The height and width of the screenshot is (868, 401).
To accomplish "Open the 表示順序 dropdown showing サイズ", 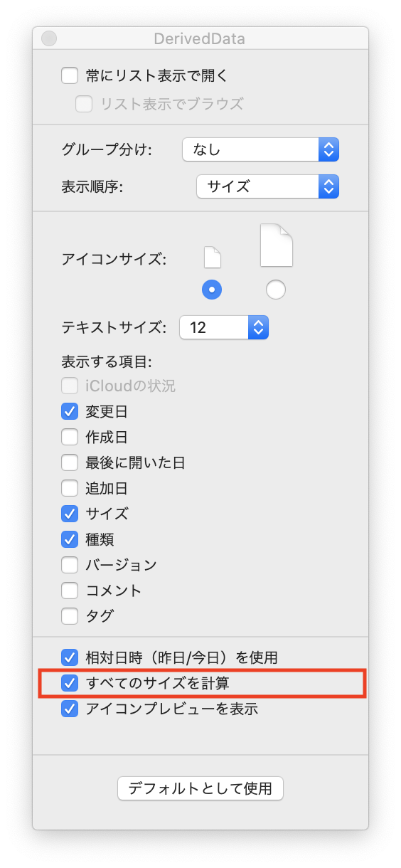I will (267, 187).
